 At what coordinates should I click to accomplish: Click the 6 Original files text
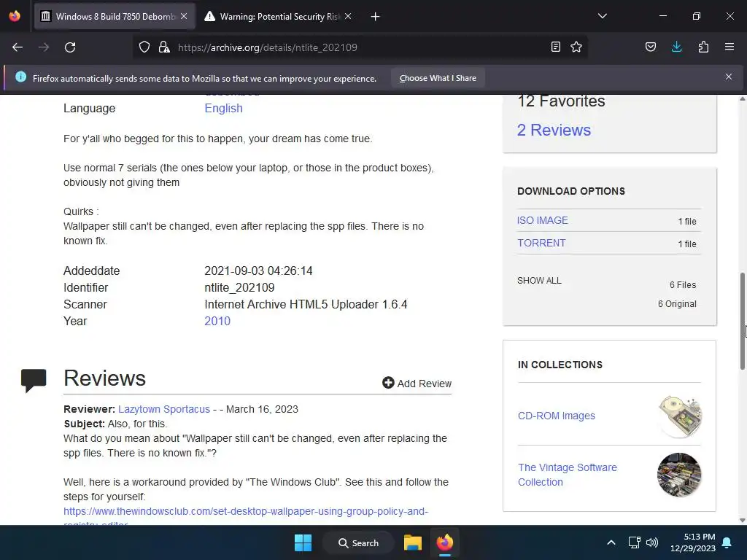pyautogui.click(x=677, y=304)
